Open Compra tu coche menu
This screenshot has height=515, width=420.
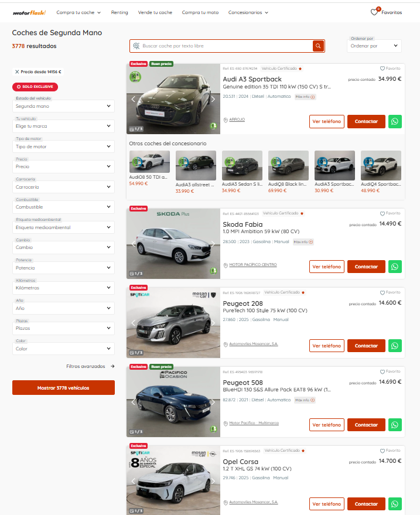(78, 12)
